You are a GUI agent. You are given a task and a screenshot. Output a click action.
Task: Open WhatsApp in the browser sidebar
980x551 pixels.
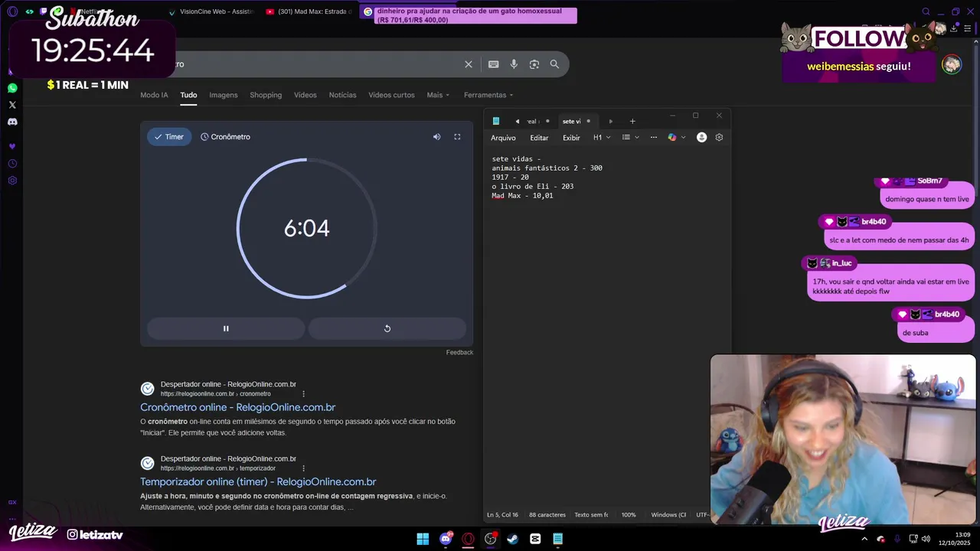(x=12, y=88)
